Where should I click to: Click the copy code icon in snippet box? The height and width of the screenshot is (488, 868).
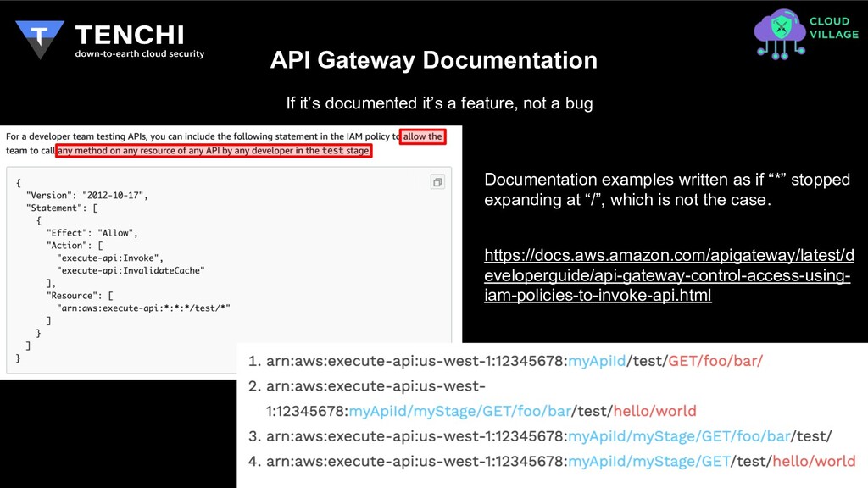(x=437, y=182)
